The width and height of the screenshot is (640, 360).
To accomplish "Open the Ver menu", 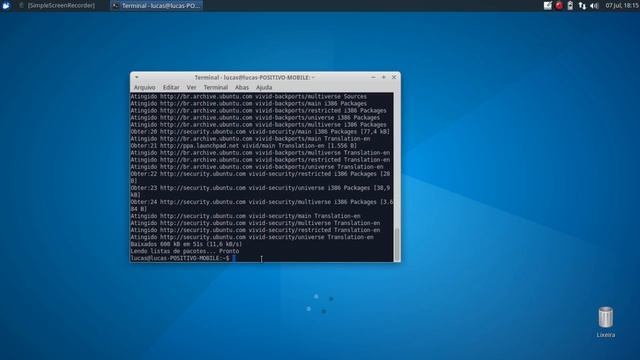I will (x=191, y=87).
